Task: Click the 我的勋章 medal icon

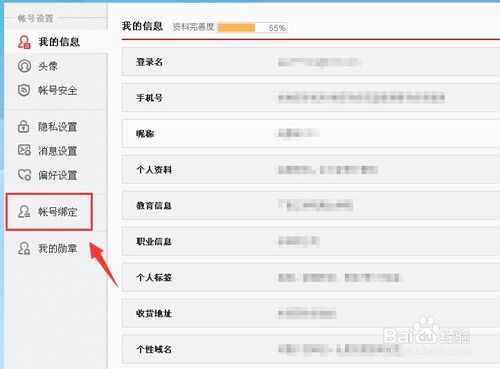Action: click(x=24, y=248)
